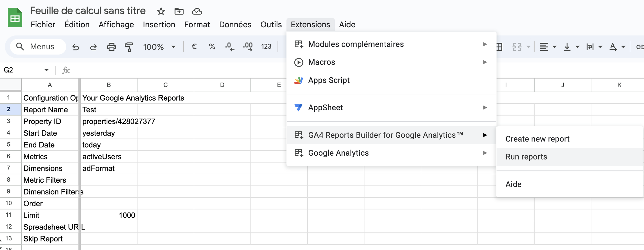Expand Modules complémentaires submenu
Viewport: 644px width, 250px height.
(392, 44)
